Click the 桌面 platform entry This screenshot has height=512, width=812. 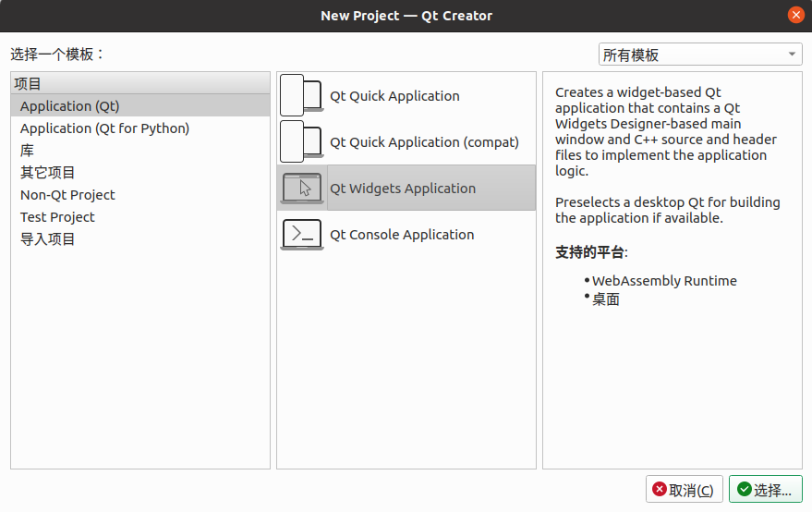[605, 299]
